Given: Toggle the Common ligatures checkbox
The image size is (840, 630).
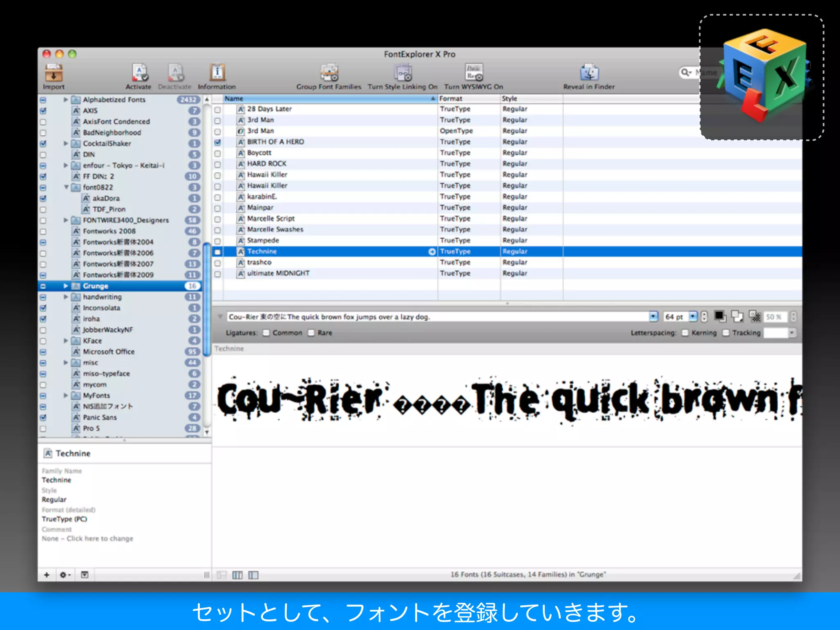Looking at the screenshot, I should 266,333.
